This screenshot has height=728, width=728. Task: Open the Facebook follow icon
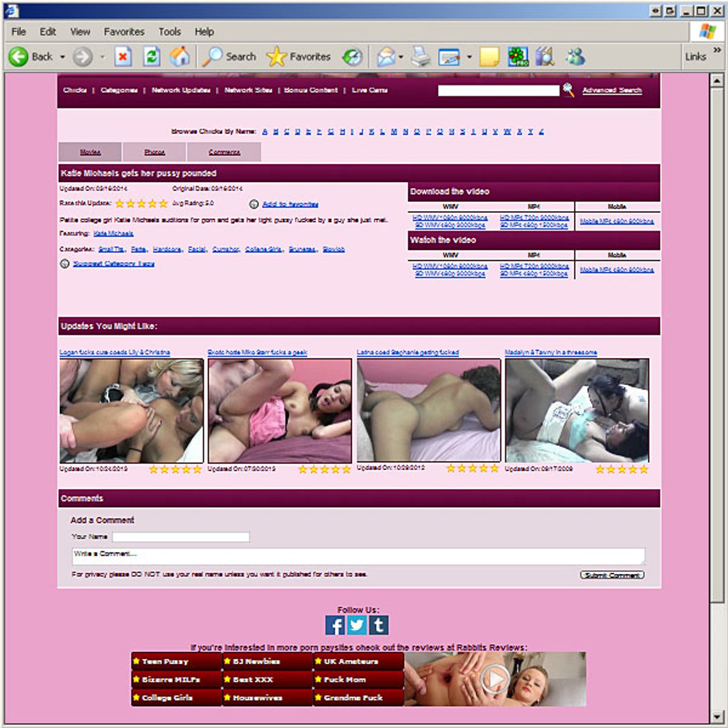pos(335,625)
